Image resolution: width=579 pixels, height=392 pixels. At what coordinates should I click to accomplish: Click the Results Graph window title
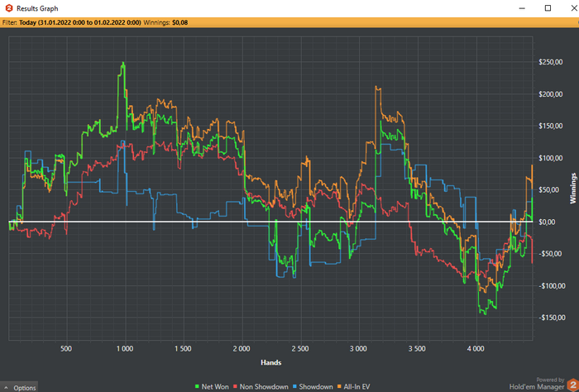37,8
